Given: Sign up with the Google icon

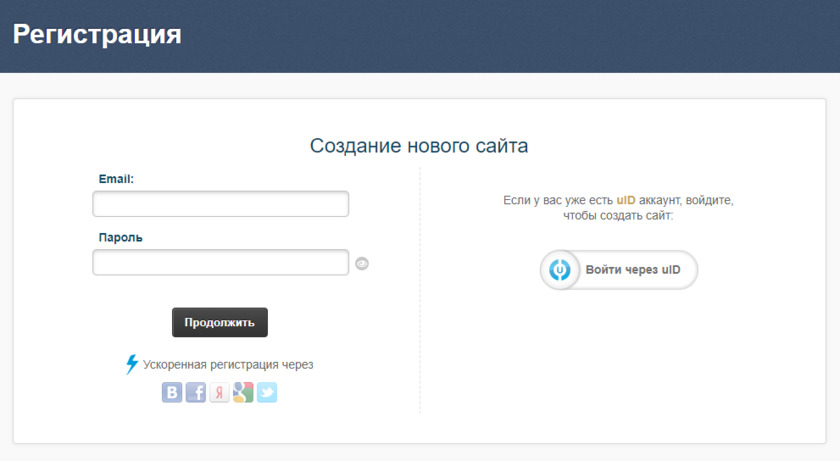Looking at the screenshot, I should [x=243, y=393].
